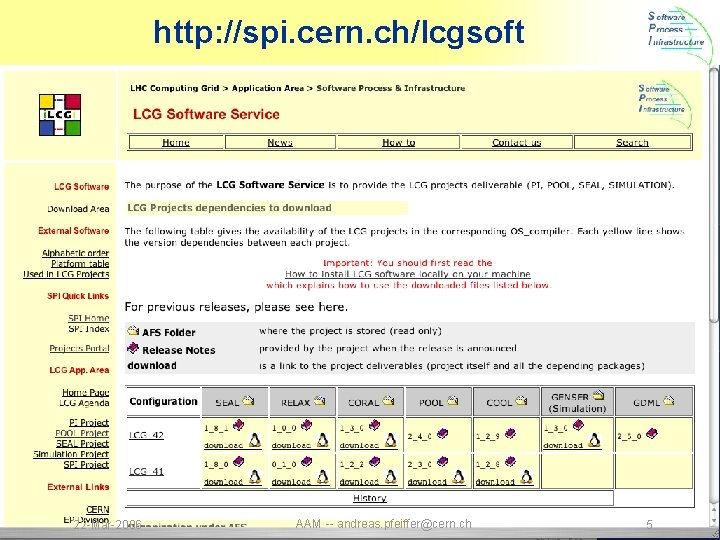View POOL 2_3_0 release notes icon
The height and width of the screenshot is (540, 720).
pos(442,461)
